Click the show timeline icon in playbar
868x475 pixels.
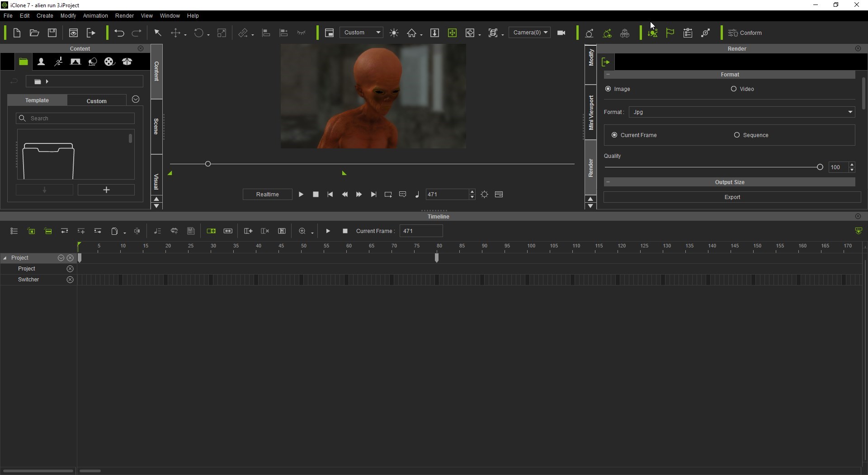[499, 195]
